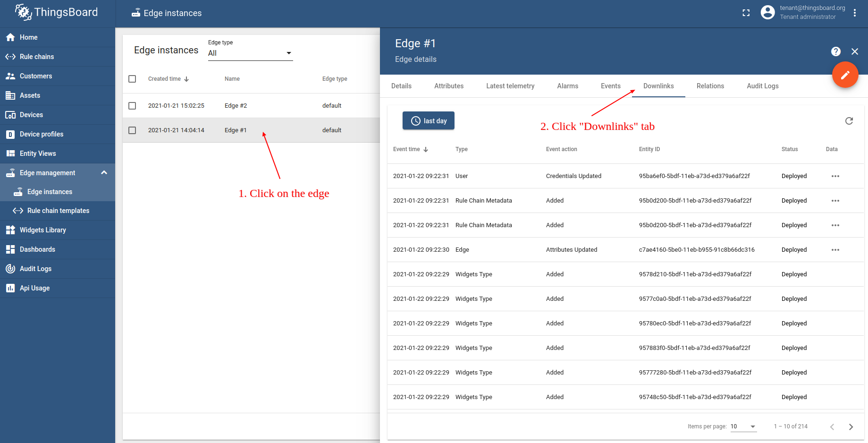The width and height of the screenshot is (868, 443).
Task: Tick the checkbox for Edge #1
Action: click(x=132, y=130)
